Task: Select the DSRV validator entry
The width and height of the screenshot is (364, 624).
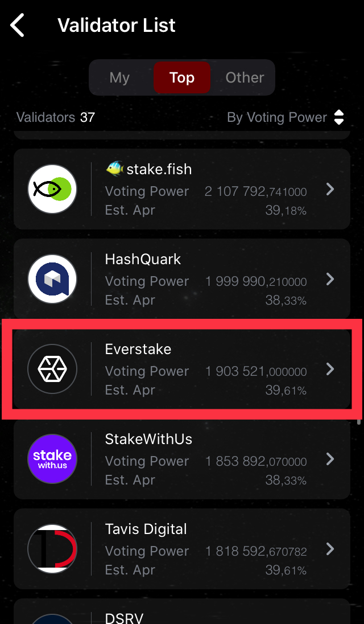Action: (x=182, y=611)
